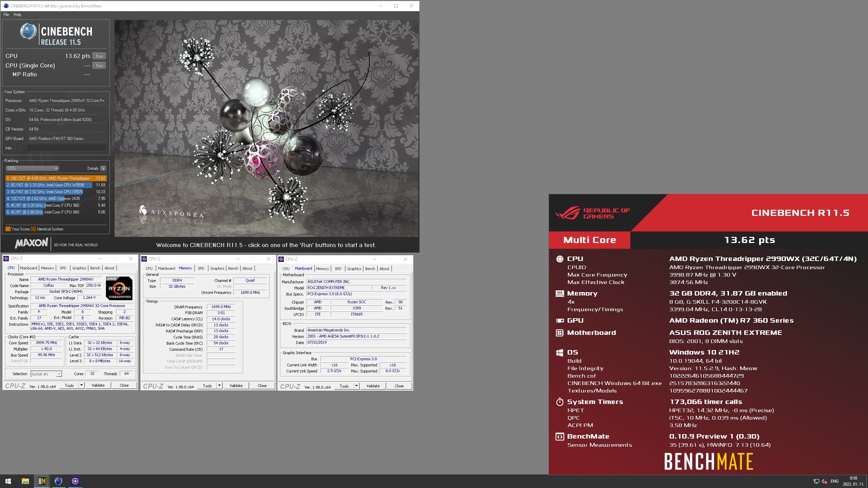Click Tools button in Mainboard CPU-Z
The height and width of the screenshot is (488, 868).
[344, 386]
